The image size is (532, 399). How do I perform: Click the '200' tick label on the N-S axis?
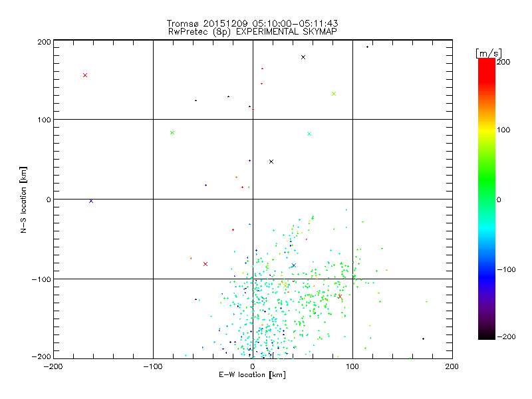point(44,42)
